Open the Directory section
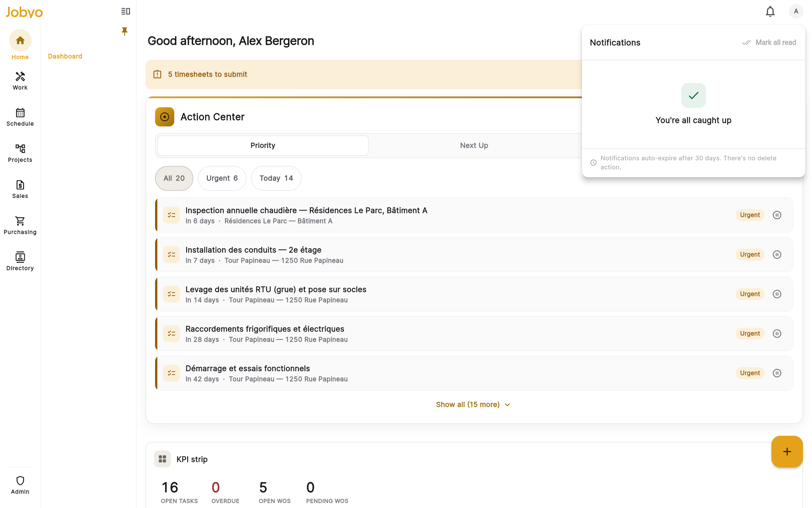 pos(20,261)
